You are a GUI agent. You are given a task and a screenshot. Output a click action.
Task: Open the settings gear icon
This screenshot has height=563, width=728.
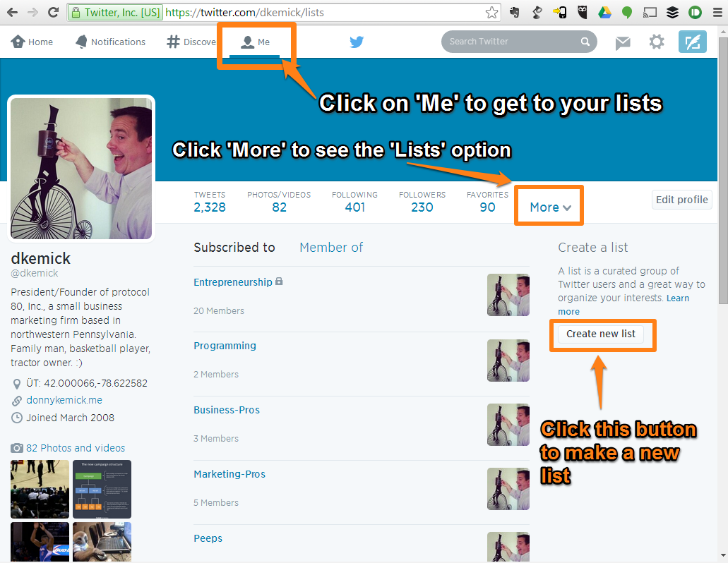pyautogui.click(x=656, y=42)
